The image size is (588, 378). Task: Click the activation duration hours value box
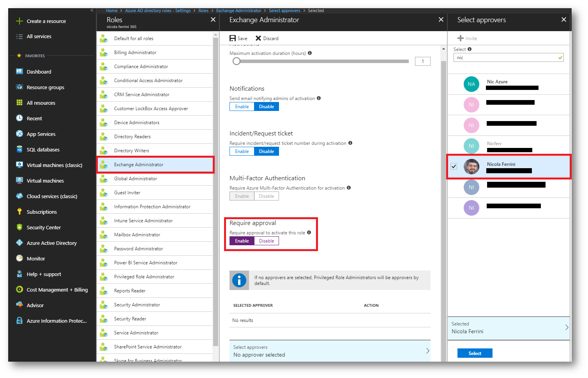click(423, 62)
